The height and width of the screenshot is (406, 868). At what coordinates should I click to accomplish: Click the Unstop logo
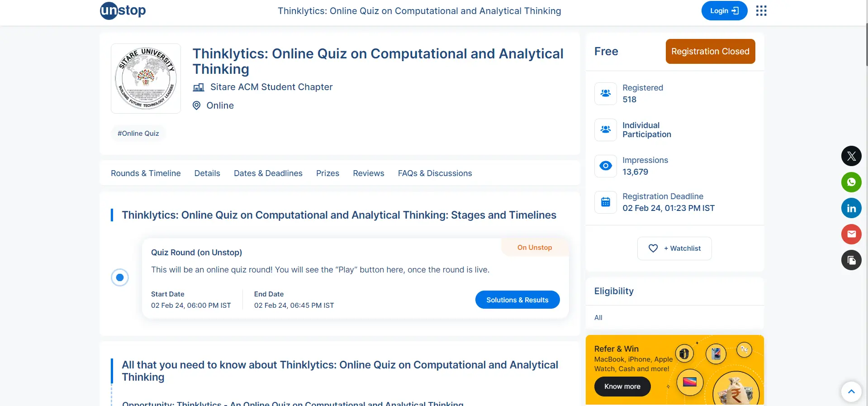point(123,10)
